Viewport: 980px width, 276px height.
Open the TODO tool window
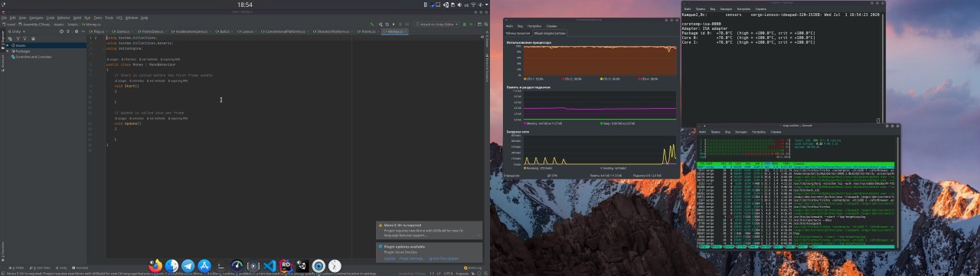[x=16, y=268]
